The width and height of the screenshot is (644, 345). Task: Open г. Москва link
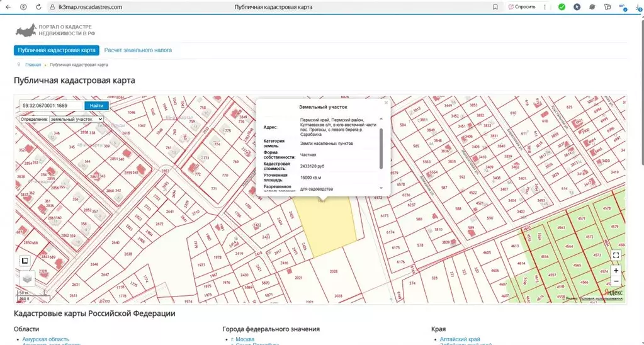pyautogui.click(x=243, y=339)
